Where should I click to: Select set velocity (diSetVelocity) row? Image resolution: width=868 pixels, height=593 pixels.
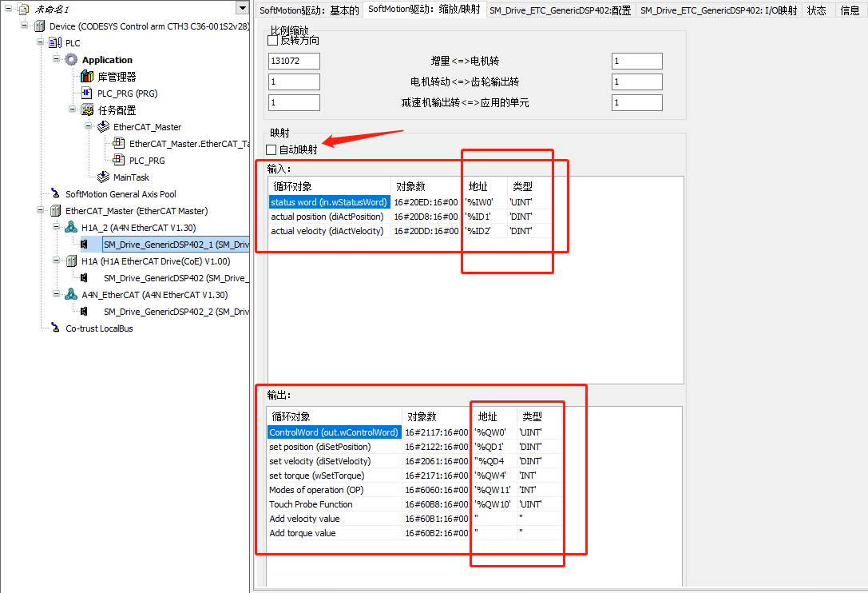click(414, 461)
